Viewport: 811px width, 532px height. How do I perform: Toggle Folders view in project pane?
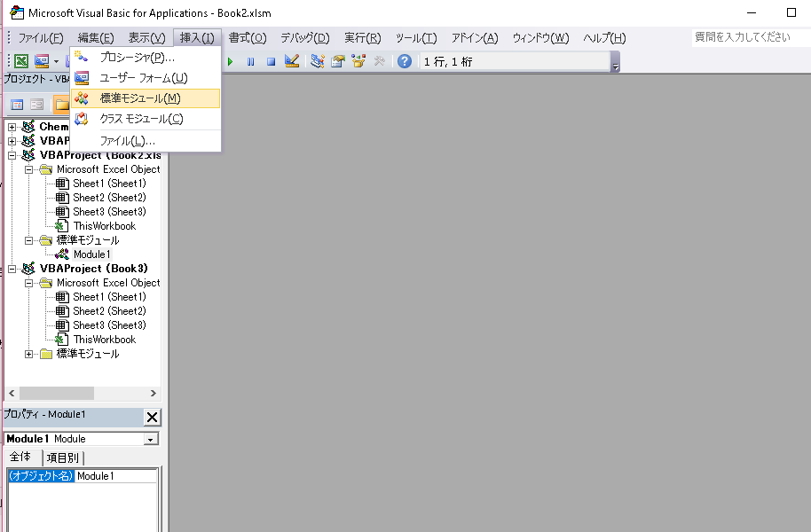coord(61,105)
